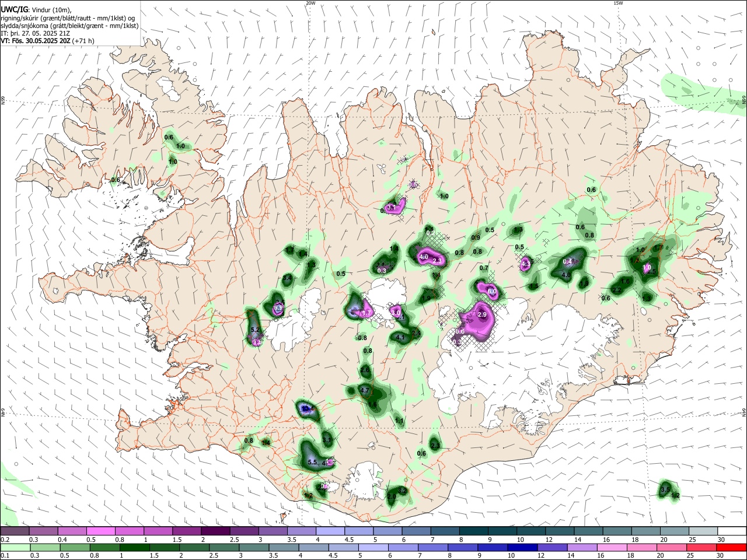This screenshot has width=747, height=560.
Task: Click the 3.0 snow value on the map
Action: pyautogui.click(x=396, y=313)
